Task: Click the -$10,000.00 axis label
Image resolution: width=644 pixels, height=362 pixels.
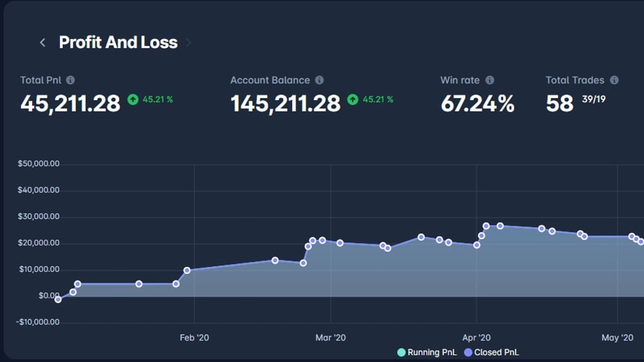Action: [x=38, y=322]
